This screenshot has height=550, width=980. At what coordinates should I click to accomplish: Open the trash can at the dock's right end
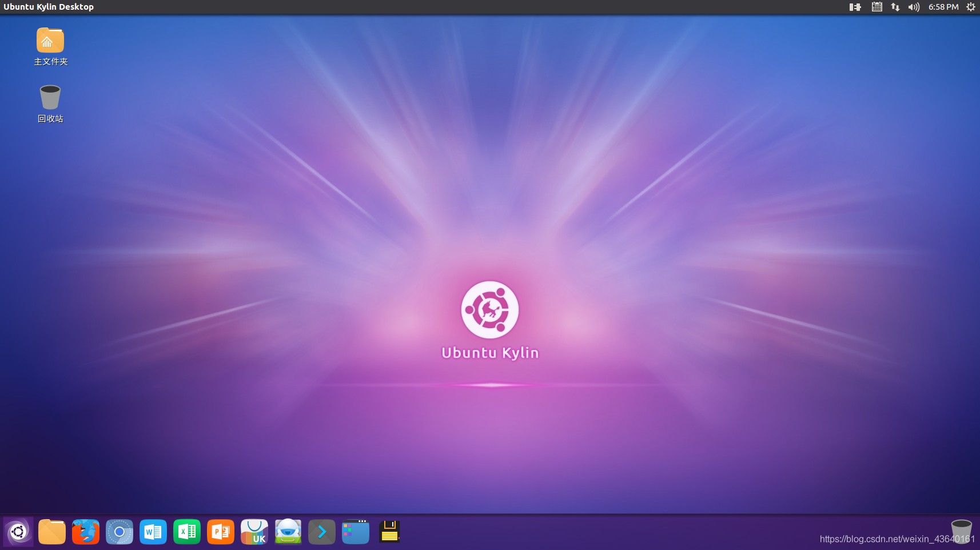[x=961, y=531]
